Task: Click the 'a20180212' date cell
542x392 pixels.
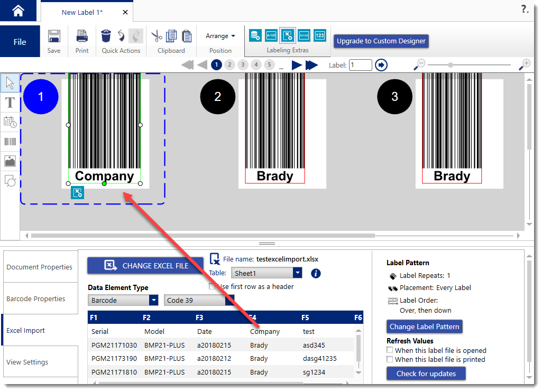Action: (214, 359)
